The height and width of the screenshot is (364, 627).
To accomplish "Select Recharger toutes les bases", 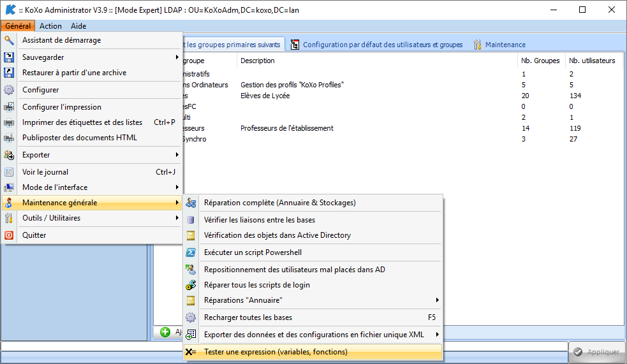I will coord(314,317).
